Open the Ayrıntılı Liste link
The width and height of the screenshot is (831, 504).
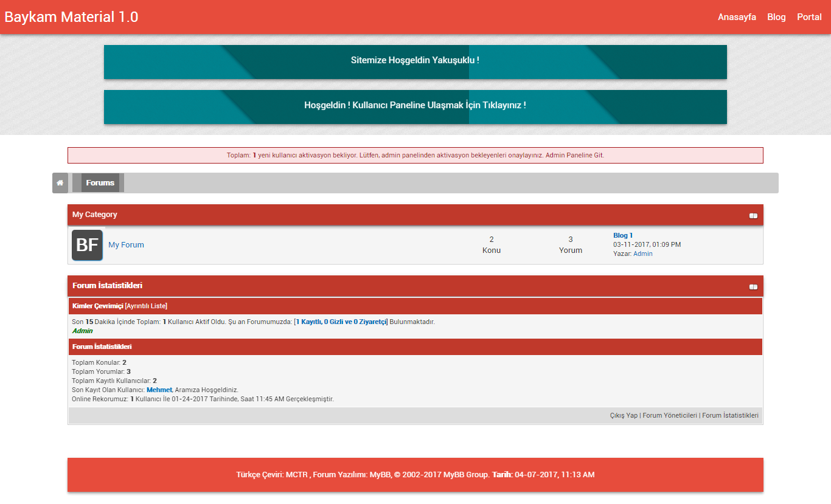click(146, 306)
